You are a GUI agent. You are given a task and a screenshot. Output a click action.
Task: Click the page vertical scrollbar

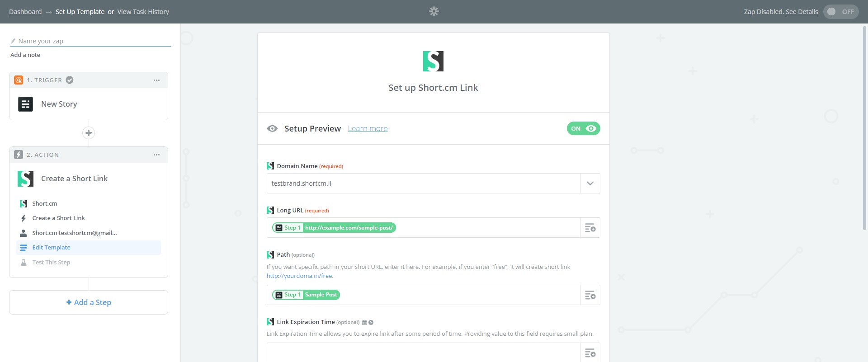[x=864, y=136]
